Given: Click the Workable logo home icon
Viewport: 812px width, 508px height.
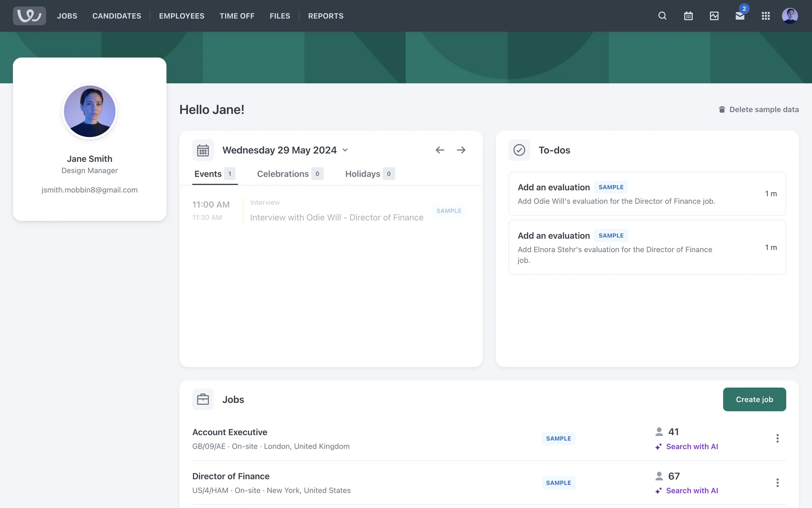Looking at the screenshot, I should click(x=29, y=16).
